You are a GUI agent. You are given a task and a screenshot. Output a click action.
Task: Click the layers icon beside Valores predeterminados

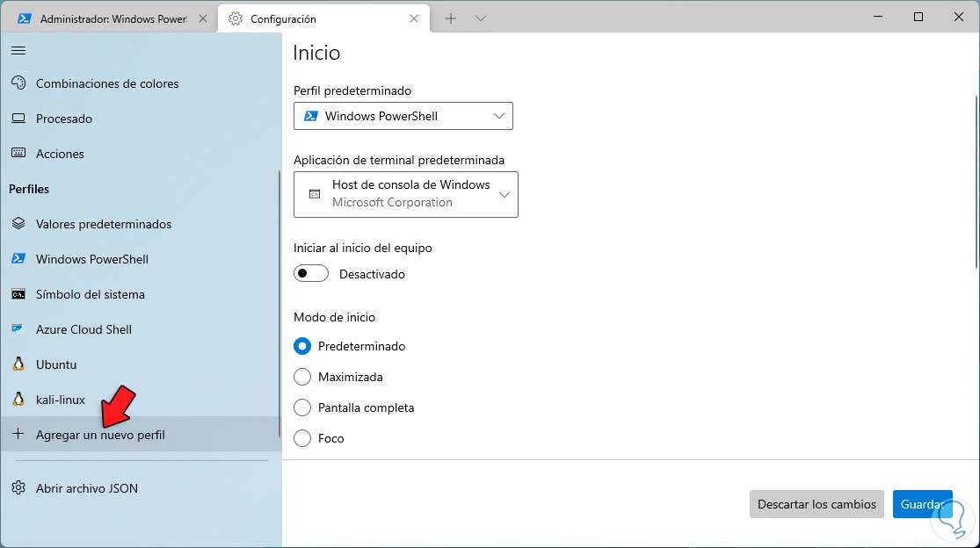[18, 223]
